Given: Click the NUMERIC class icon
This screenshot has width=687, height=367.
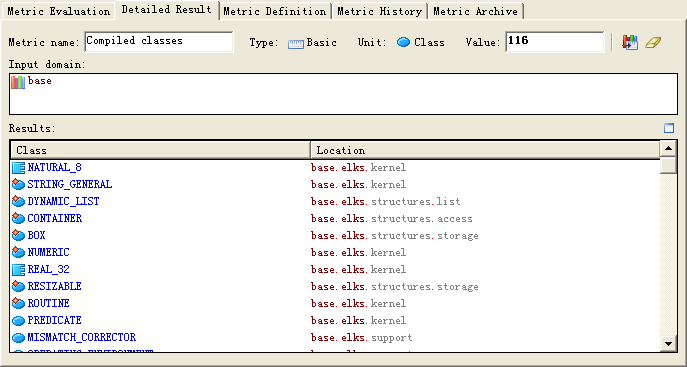Looking at the screenshot, I should click(18, 253).
